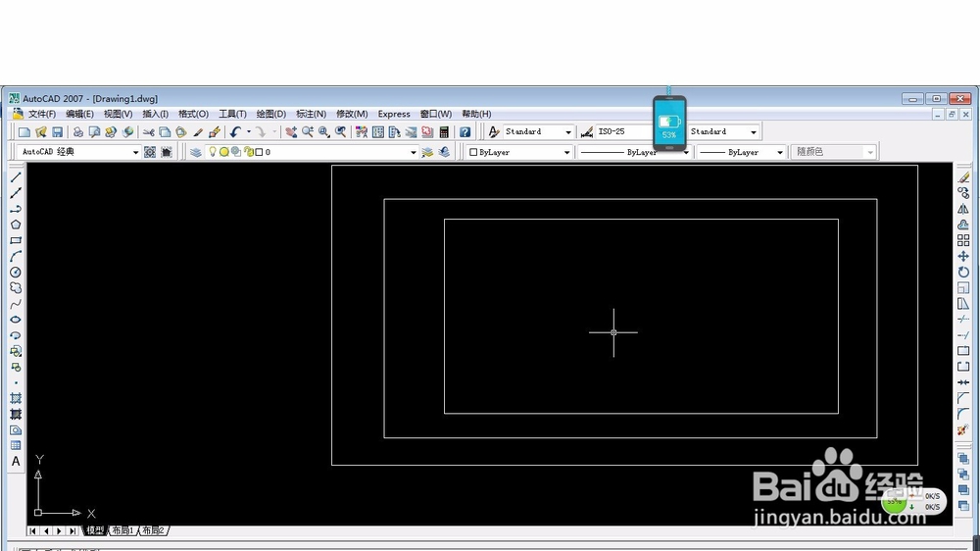
Task: Click the Cut scissors icon
Action: pyautogui.click(x=149, y=132)
